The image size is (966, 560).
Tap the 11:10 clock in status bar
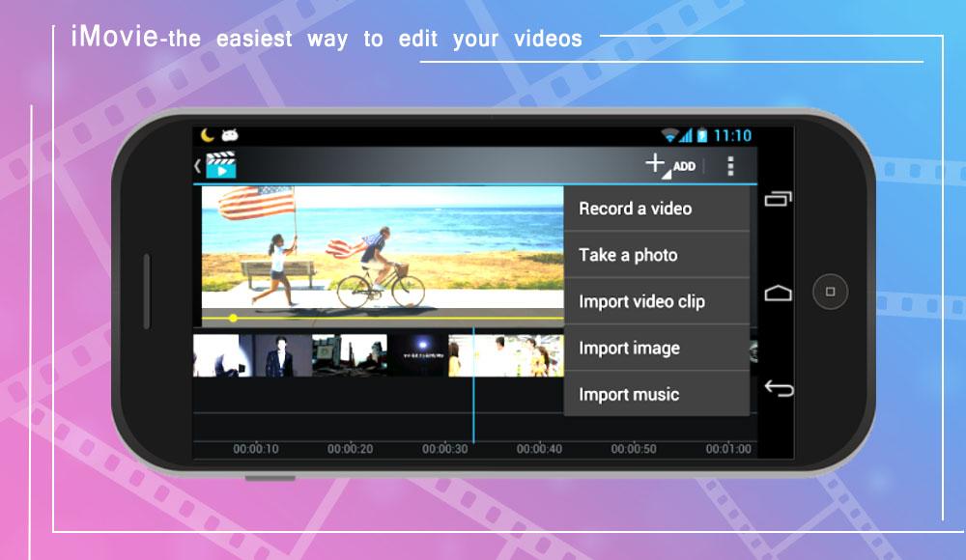tap(732, 135)
